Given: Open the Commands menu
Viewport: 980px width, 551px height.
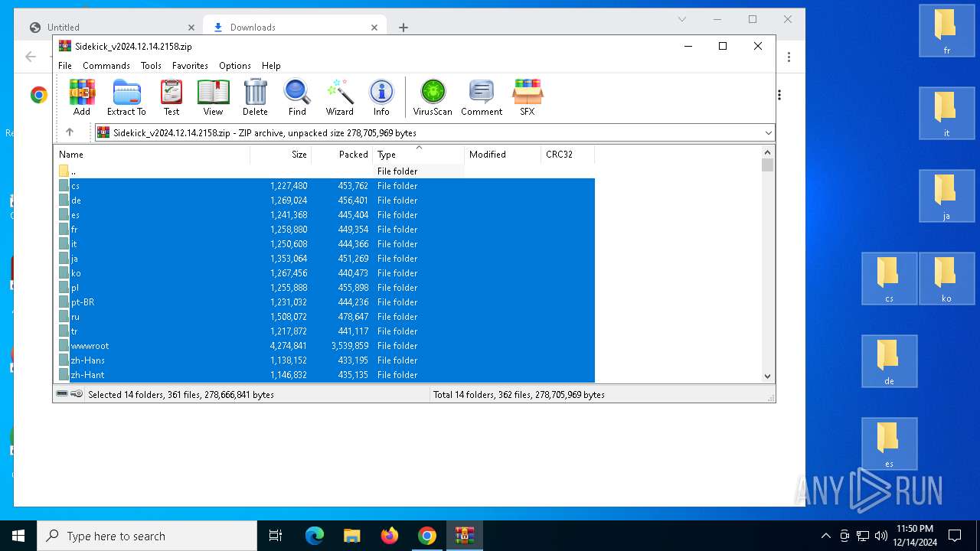Looking at the screenshot, I should coord(106,66).
